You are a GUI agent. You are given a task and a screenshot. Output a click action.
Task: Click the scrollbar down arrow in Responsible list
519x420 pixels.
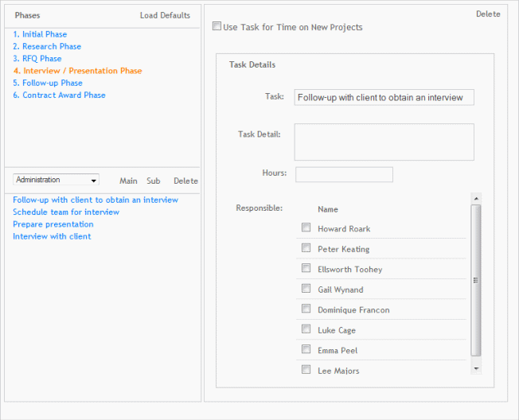coord(476,368)
